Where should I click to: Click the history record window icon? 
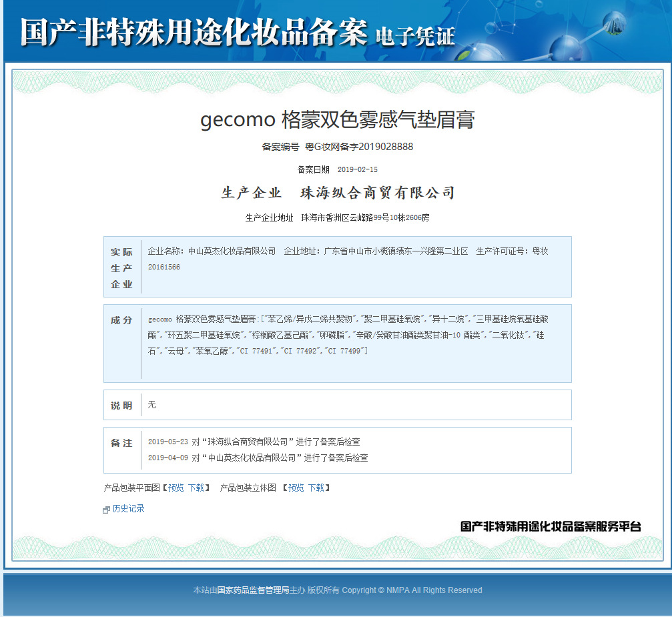[x=106, y=510]
